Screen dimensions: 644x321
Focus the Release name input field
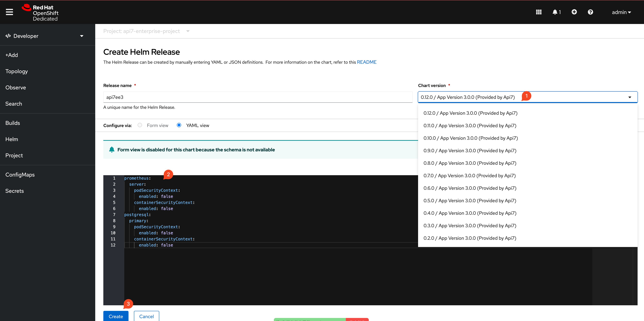pyautogui.click(x=258, y=97)
